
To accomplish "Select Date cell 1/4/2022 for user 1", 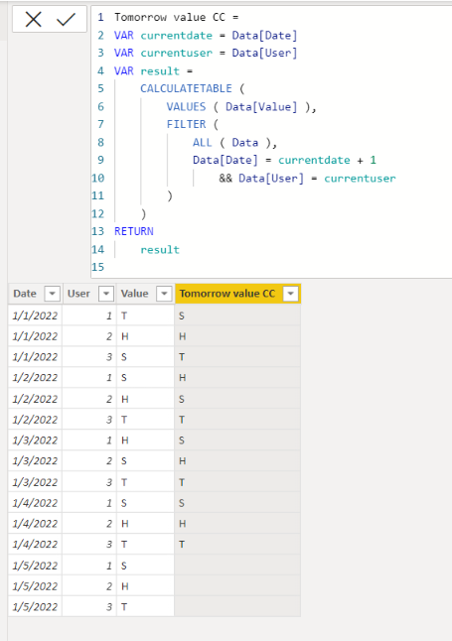I will 35,503.
